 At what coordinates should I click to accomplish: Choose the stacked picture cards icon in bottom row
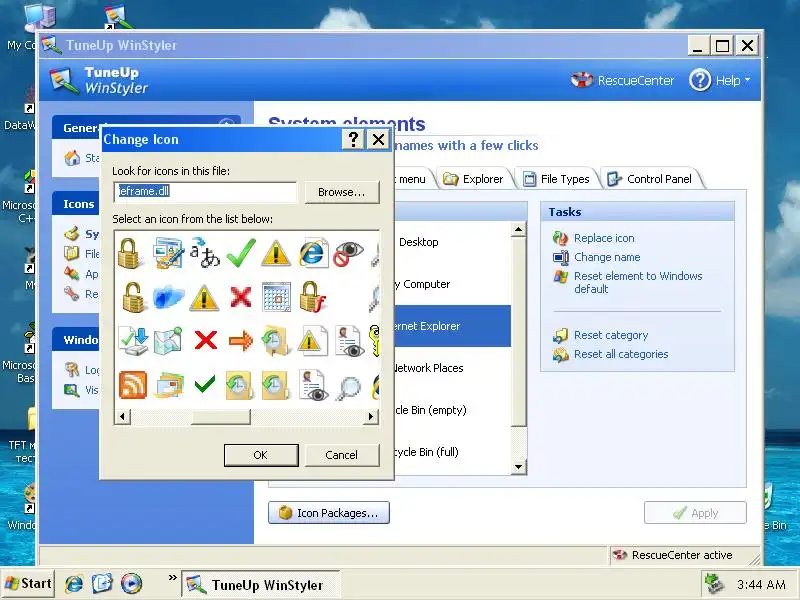pos(168,385)
